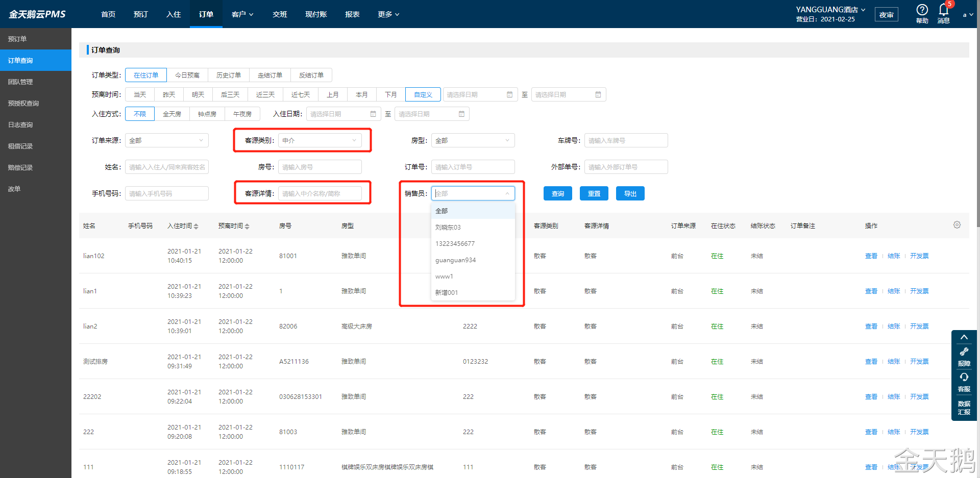Click the 查询 search button

click(x=558, y=193)
